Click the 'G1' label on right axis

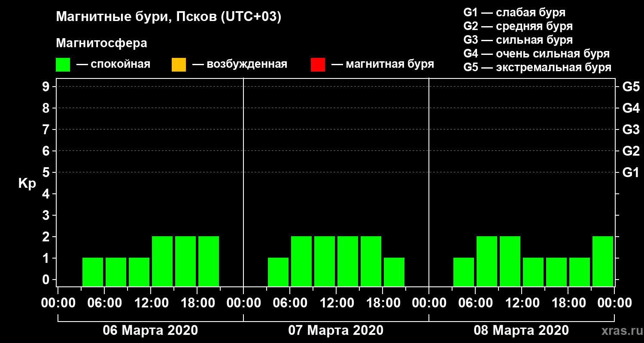coord(631,172)
